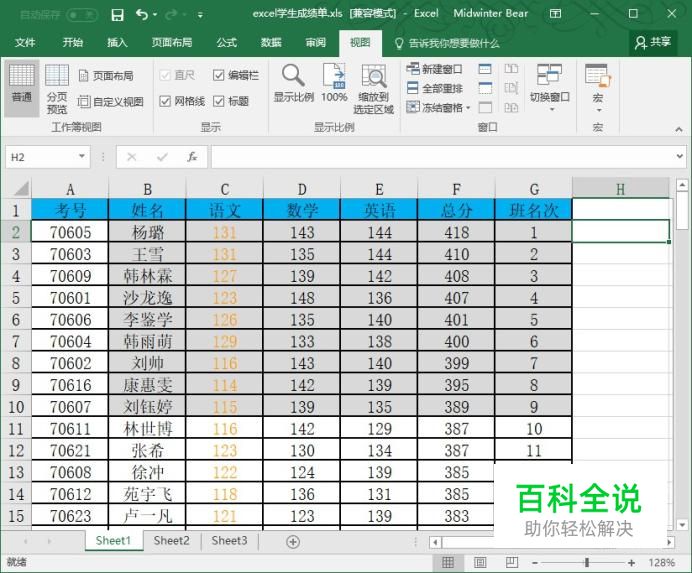Uncheck the 标题 headings checkbox
The height and width of the screenshot is (573, 692).
coord(218,102)
